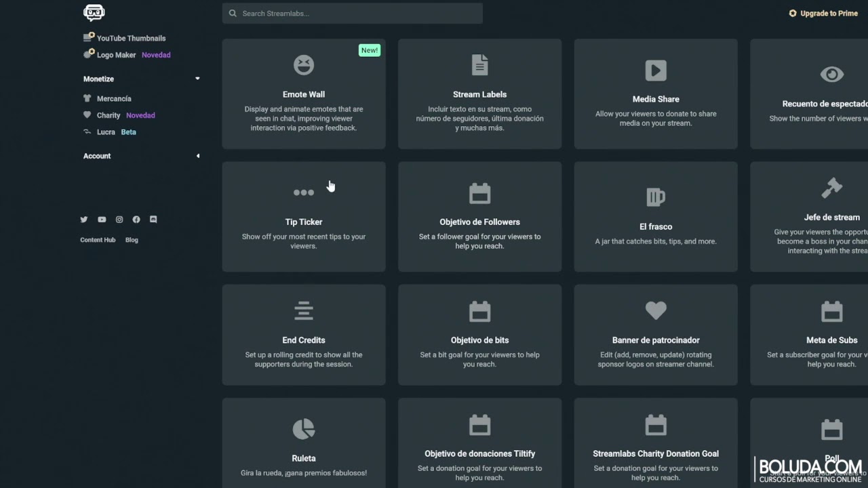Click Upgrade to Prime link

tap(829, 13)
